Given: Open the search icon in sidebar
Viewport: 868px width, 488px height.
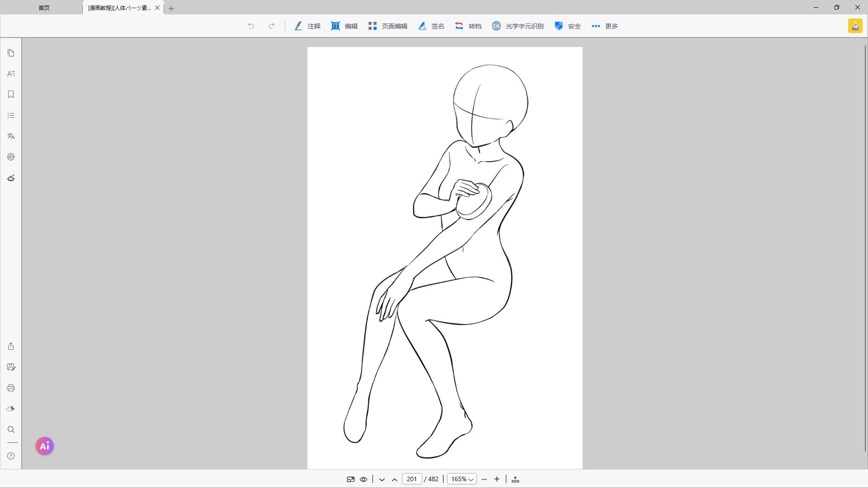Looking at the screenshot, I should pos(11,430).
